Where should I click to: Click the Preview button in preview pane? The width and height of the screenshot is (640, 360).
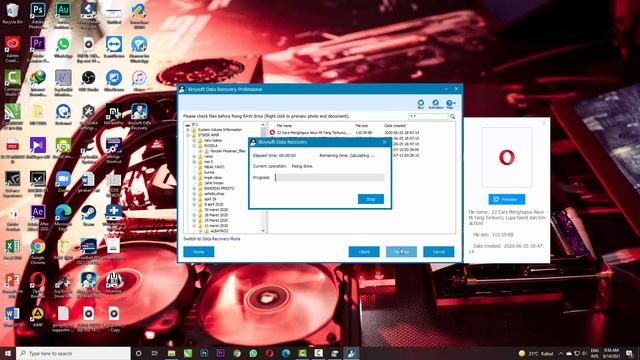tap(507, 199)
